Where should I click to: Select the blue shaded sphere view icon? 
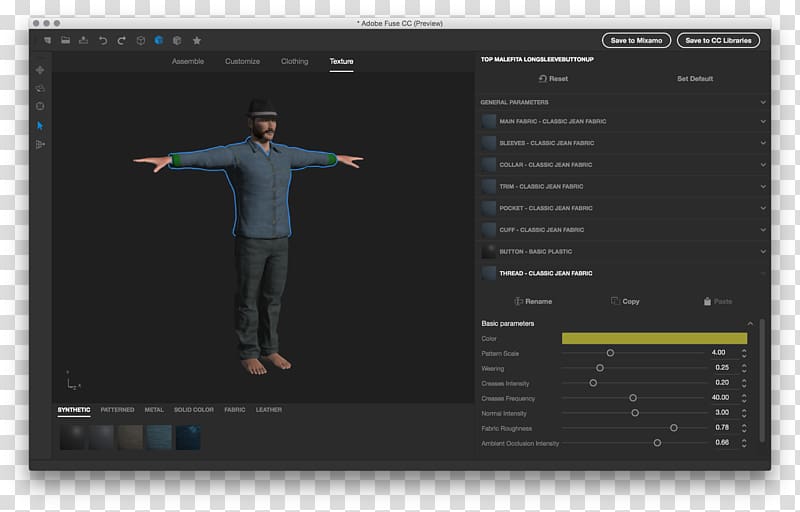point(159,40)
